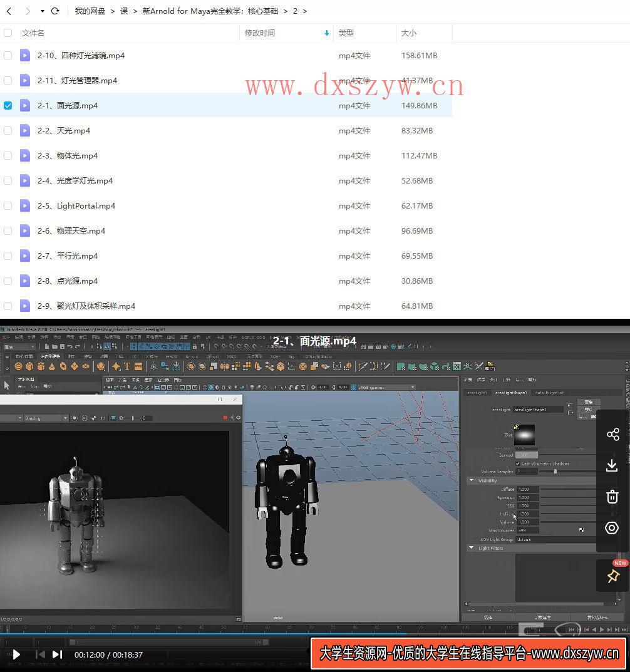The width and height of the screenshot is (630, 672).
Task: Skip to the previous video
Action: click(x=40, y=654)
